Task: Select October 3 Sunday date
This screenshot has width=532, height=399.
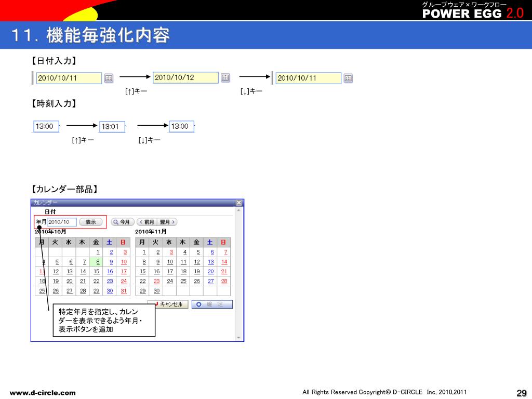Action: click(125, 252)
